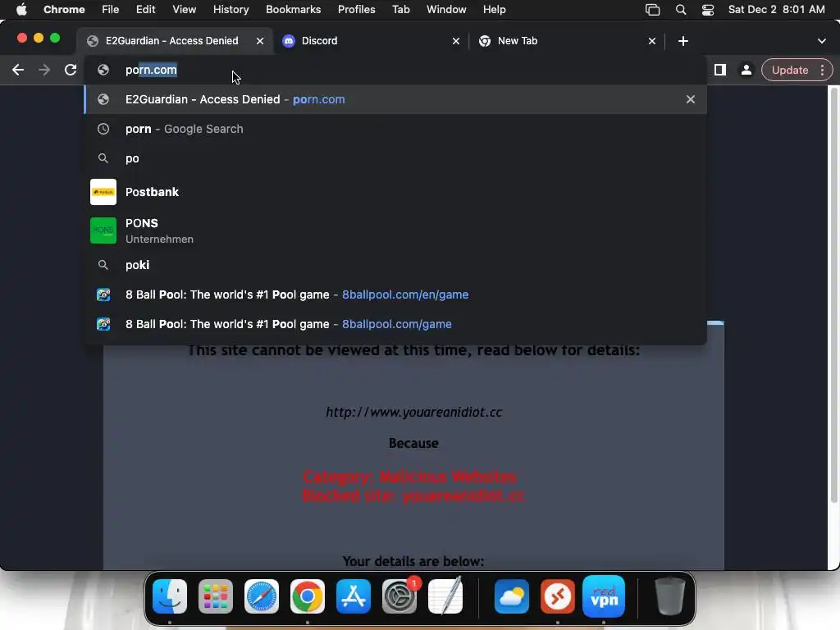Close the E2Guardian tab

pyautogui.click(x=260, y=41)
